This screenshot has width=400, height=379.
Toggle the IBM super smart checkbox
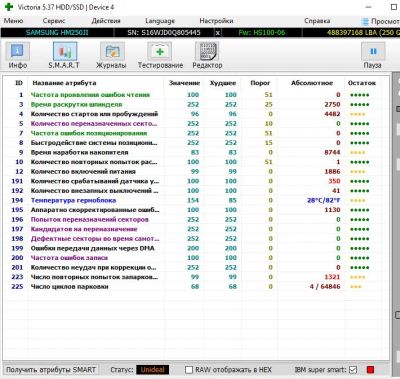353,370
